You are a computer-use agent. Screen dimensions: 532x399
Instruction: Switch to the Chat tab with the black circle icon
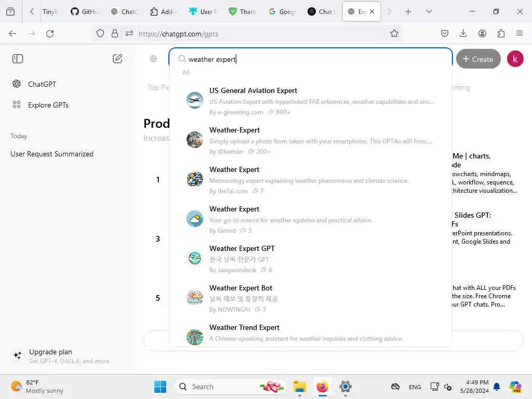(321, 11)
